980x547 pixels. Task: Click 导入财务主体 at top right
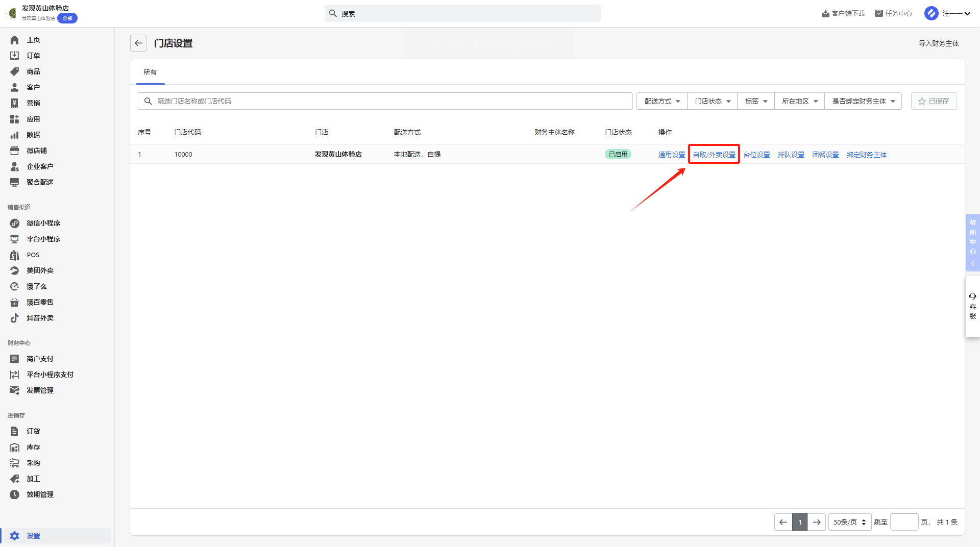coord(939,43)
